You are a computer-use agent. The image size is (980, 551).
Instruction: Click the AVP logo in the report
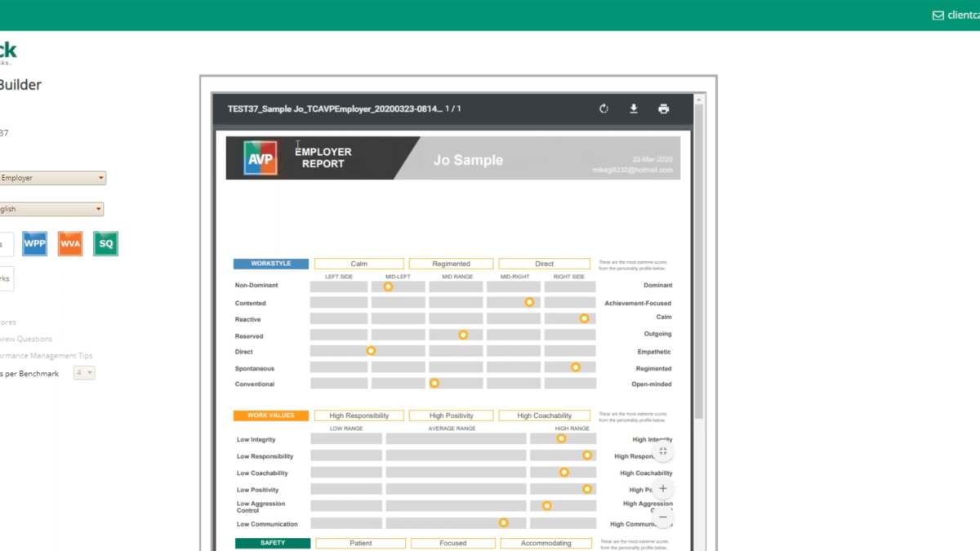point(261,158)
